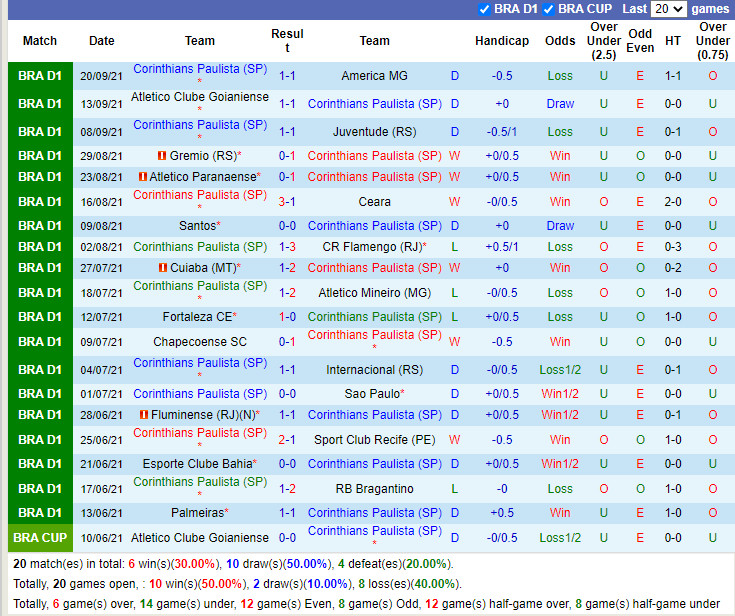The width and height of the screenshot is (735, 616).
Task: Open the Juventude (RS) team page
Action: (x=374, y=132)
